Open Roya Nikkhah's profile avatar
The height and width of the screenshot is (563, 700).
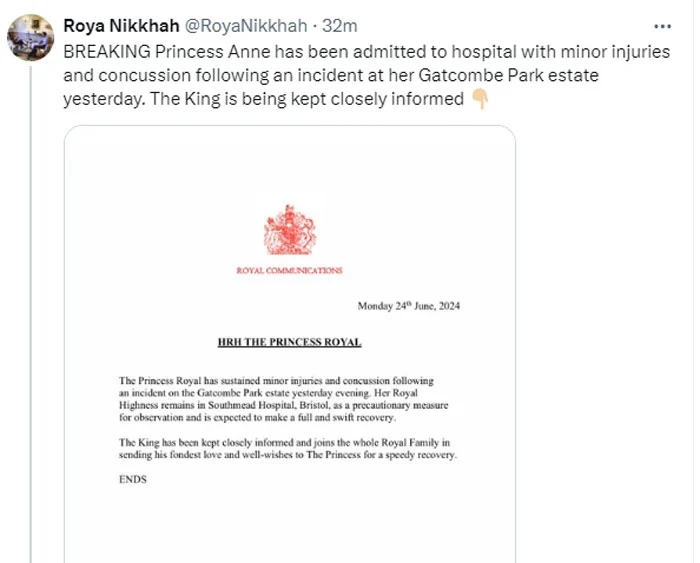[x=31, y=37]
